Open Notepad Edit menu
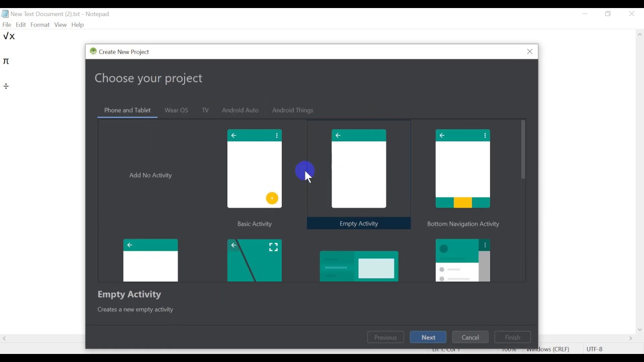 click(21, 25)
